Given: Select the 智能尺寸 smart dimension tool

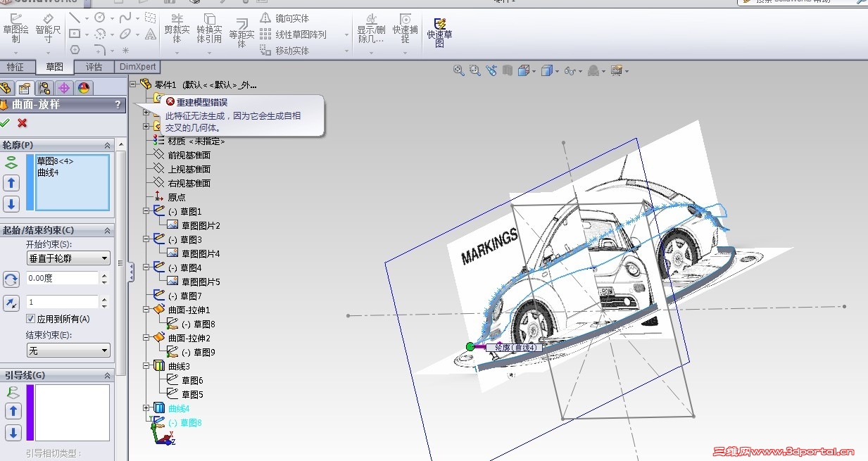Looking at the screenshot, I should pos(48,28).
